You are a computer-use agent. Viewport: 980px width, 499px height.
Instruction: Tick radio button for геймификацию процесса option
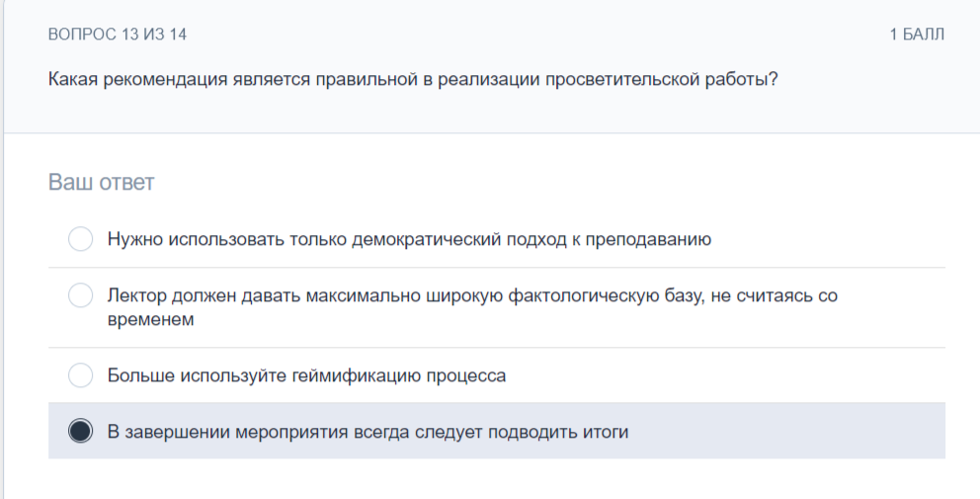tap(81, 375)
